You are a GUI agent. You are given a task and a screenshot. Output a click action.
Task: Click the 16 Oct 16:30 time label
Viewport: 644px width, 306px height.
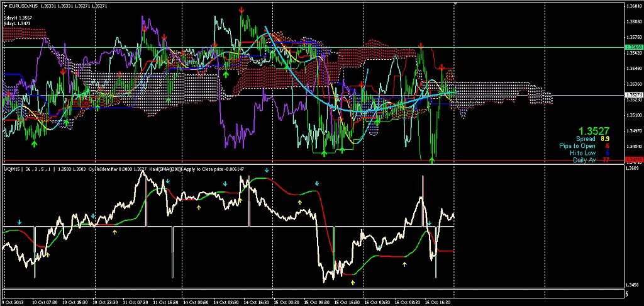pyautogui.click(x=439, y=302)
